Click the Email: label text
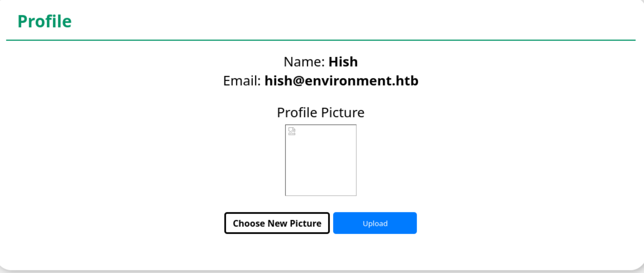 pos(242,81)
